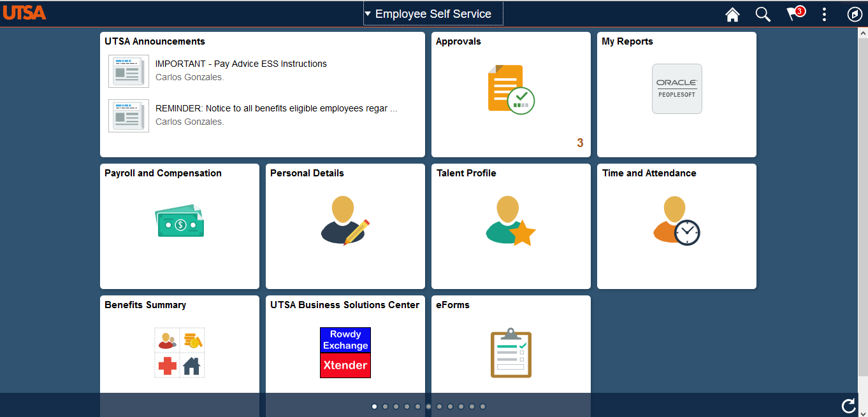
Task: Click the Benefits Summary tile title
Action: tap(145, 305)
